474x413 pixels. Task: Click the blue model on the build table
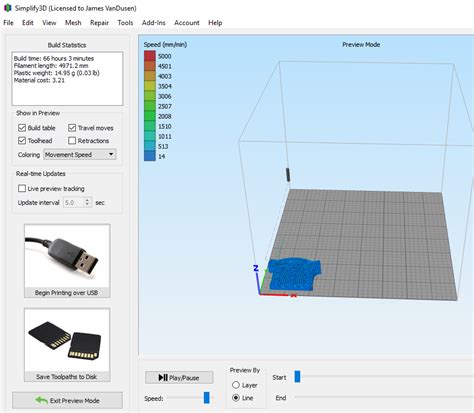(x=294, y=273)
